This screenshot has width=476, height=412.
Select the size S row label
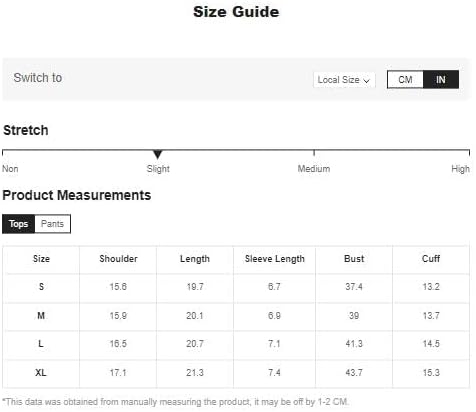point(41,287)
